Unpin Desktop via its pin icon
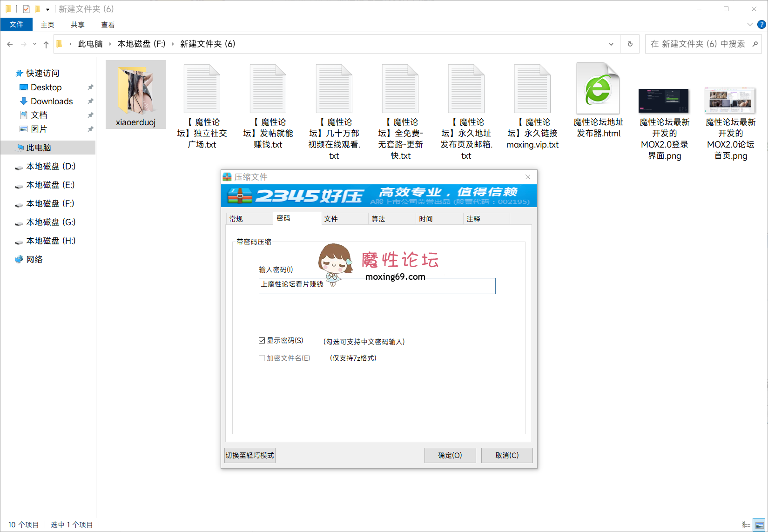This screenshot has width=768, height=532. point(91,87)
